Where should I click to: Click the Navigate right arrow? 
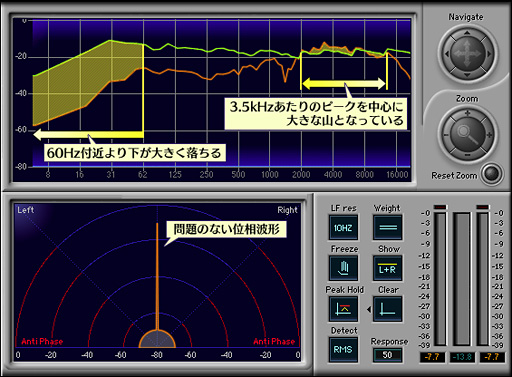point(488,54)
